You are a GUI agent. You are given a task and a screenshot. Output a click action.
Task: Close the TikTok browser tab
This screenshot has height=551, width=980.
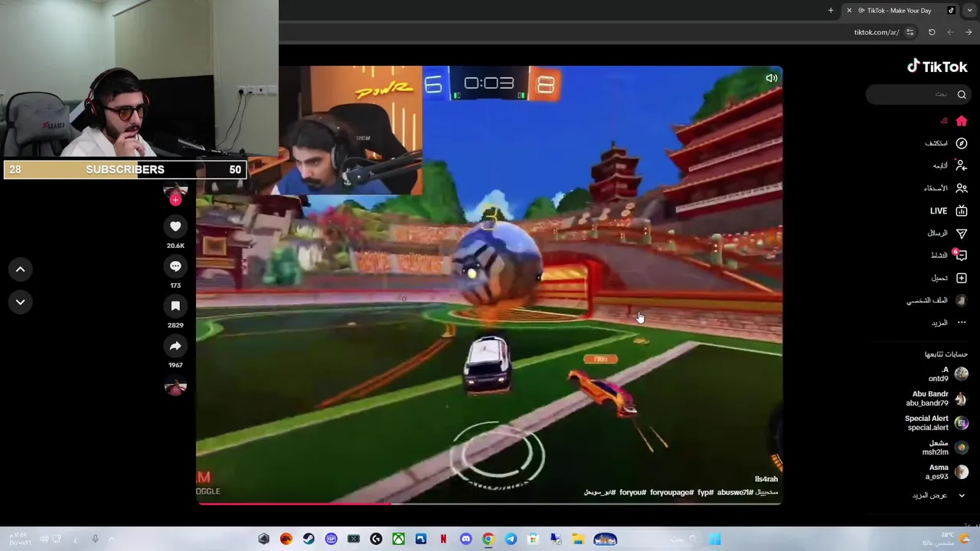848,11
